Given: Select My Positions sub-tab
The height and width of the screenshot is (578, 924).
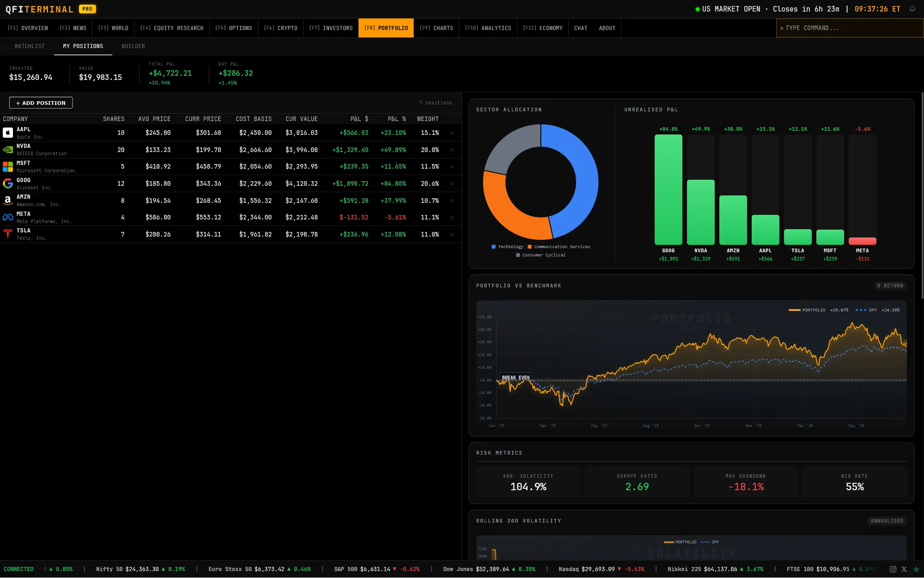Looking at the screenshot, I should point(83,46).
